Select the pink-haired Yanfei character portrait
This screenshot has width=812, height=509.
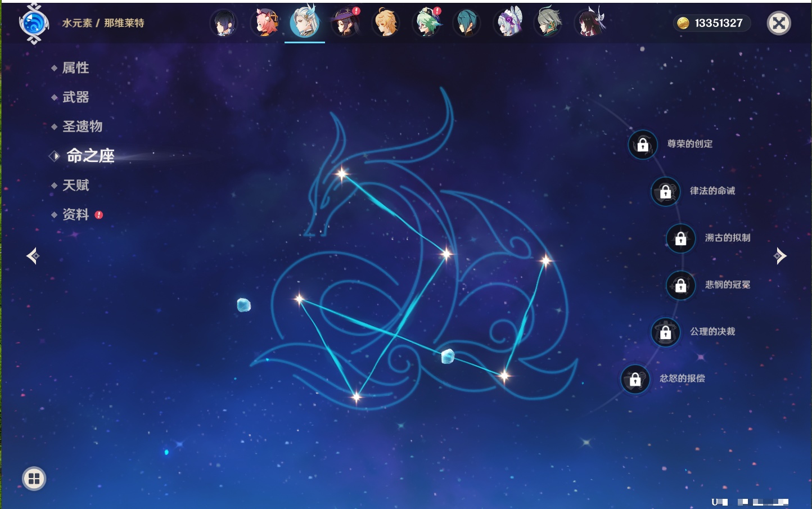pos(264,23)
